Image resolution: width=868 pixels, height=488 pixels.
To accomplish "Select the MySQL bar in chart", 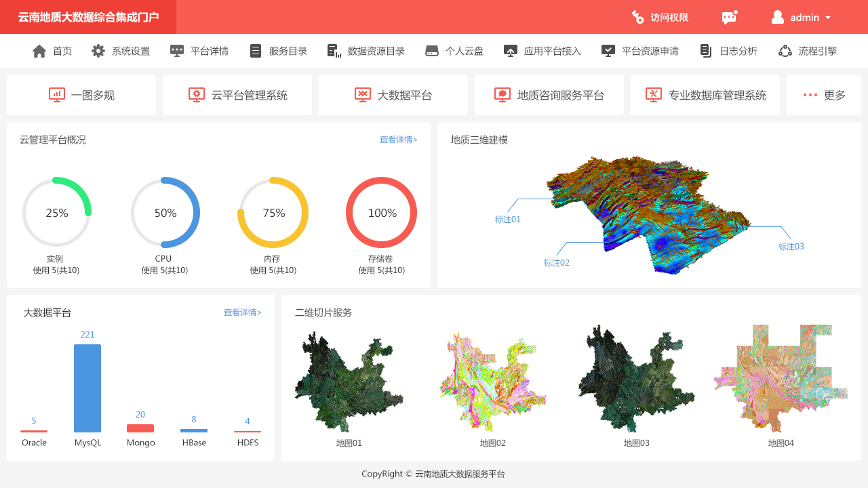I will [87, 388].
